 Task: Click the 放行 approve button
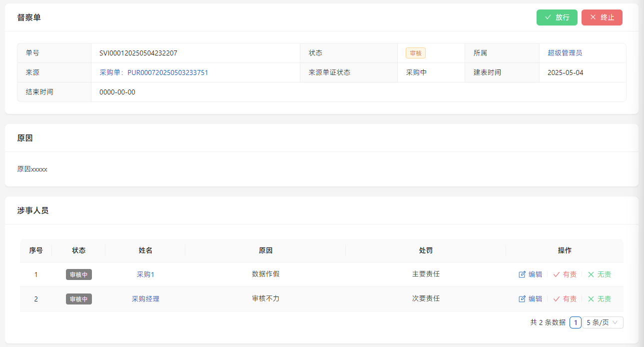[557, 17]
